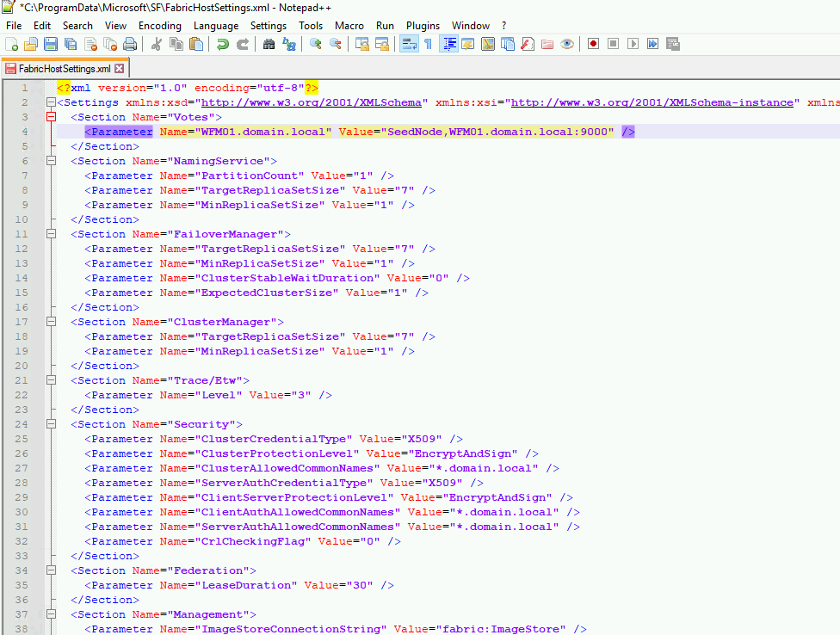
Task: Open Find with the binoculars icon
Action: (269, 44)
